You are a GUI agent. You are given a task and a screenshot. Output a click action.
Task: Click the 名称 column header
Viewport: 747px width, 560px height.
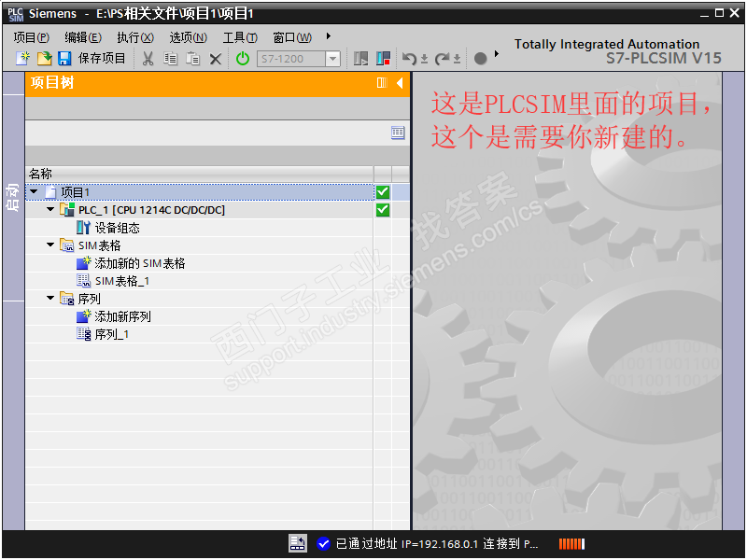(x=199, y=174)
